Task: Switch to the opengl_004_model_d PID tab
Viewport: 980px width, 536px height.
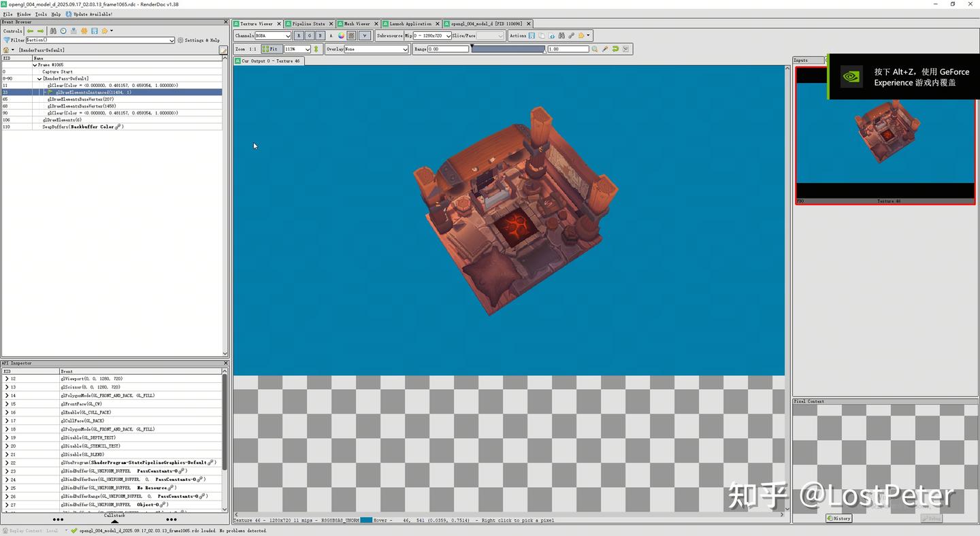Action: coord(487,24)
